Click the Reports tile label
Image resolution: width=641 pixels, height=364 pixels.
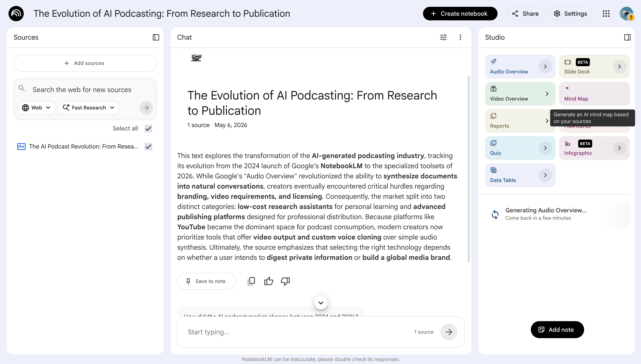coord(499,126)
